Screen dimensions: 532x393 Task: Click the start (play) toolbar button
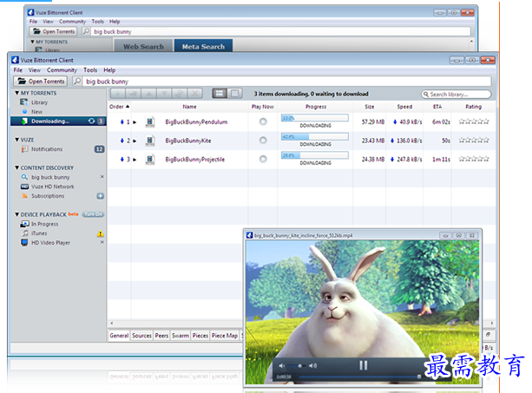pyautogui.click(x=118, y=93)
